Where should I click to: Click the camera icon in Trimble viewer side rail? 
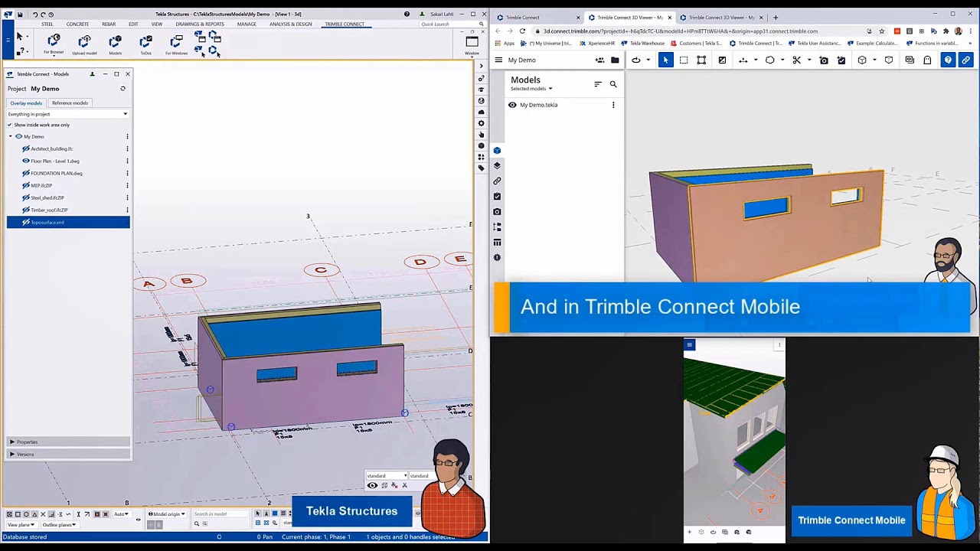497,211
